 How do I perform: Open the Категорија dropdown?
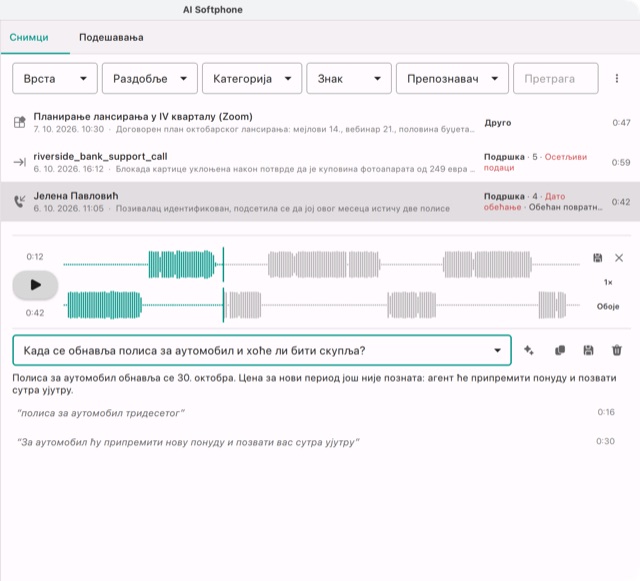pyautogui.click(x=252, y=78)
